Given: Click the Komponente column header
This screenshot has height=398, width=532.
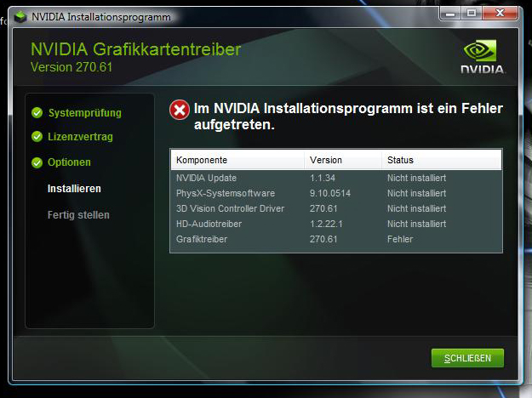Looking at the screenshot, I should [x=237, y=160].
